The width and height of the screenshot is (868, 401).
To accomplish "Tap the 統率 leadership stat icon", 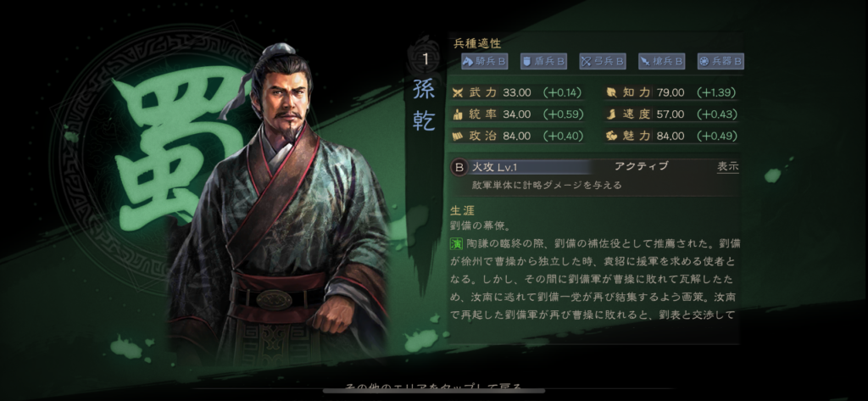I will click(458, 114).
